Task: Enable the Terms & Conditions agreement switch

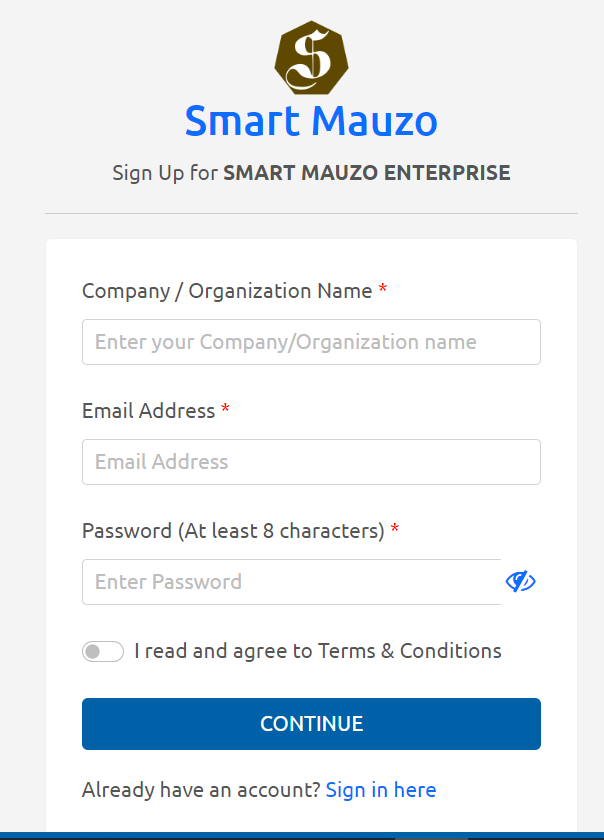Action: pos(103,651)
